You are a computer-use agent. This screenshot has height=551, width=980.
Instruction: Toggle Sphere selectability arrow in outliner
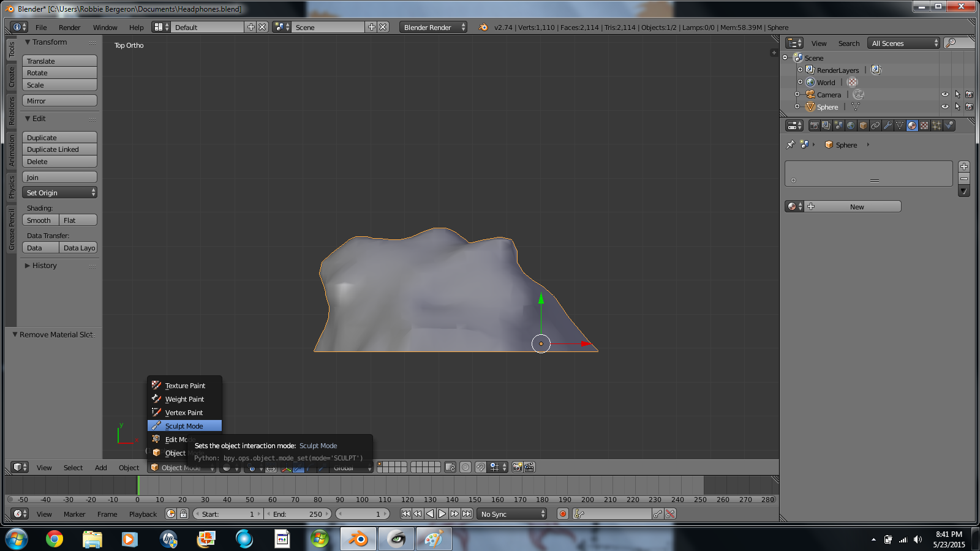coord(957,107)
